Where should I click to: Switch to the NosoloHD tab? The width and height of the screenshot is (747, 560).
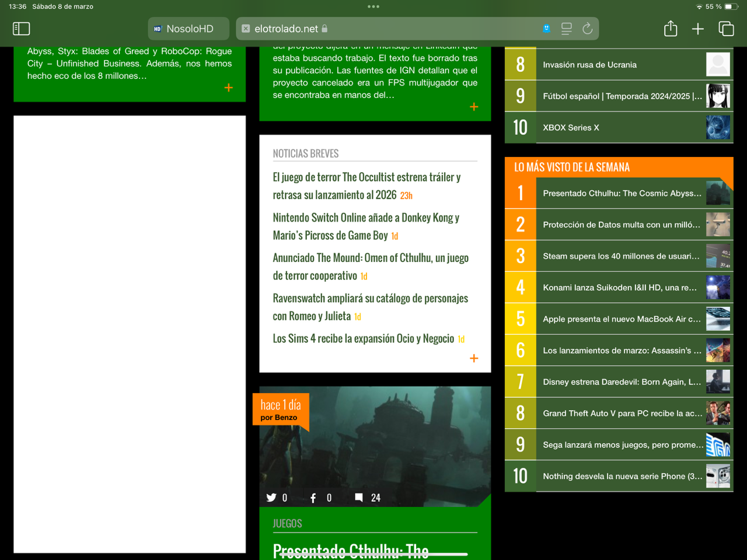point(189,29)
